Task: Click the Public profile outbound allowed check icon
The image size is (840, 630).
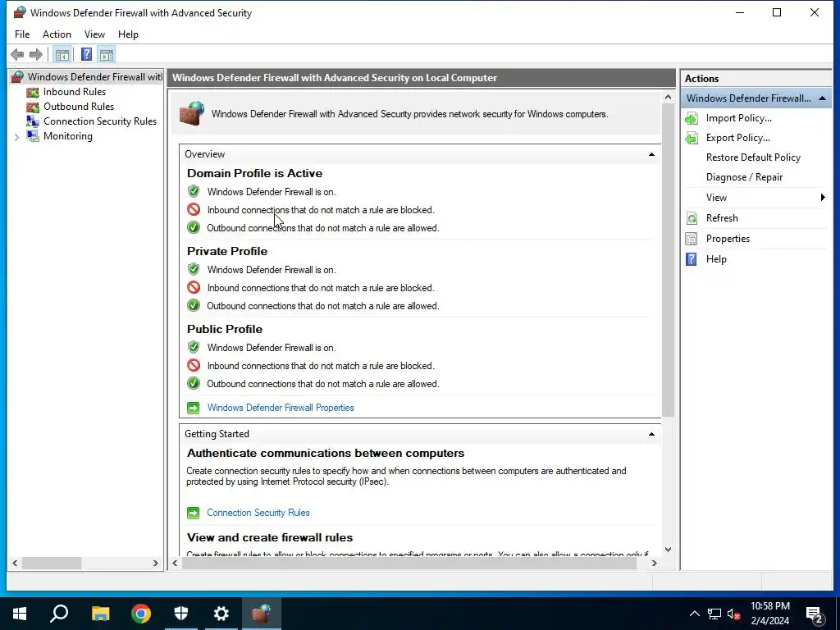Action: coord(194,384)
